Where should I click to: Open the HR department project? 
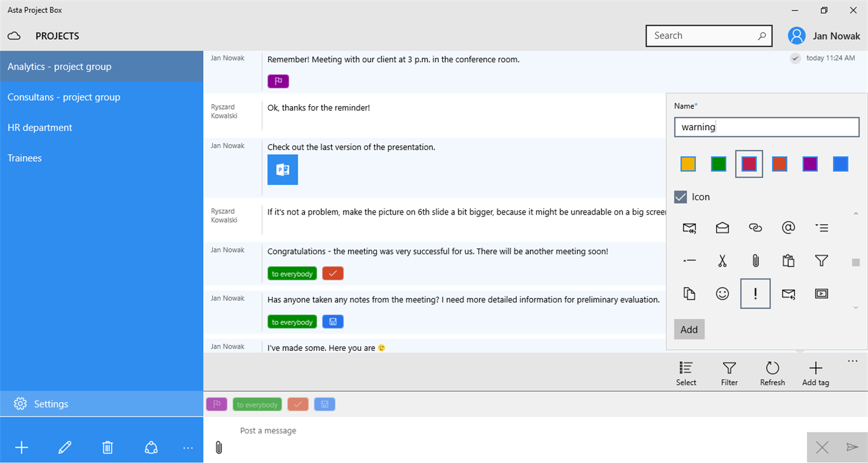pyautogui.click(x=40, y=128)
